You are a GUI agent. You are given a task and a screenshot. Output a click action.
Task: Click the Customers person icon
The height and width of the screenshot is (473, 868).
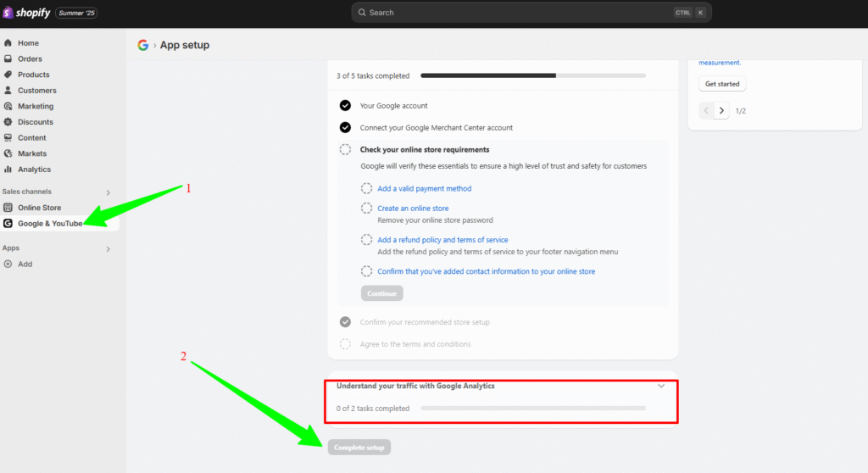tap(8, 91)
